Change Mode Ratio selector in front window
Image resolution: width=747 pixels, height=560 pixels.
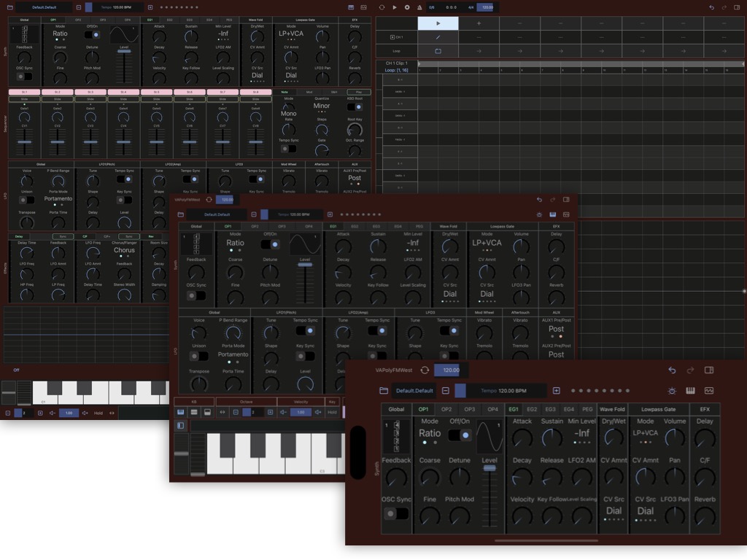[429, 433]
